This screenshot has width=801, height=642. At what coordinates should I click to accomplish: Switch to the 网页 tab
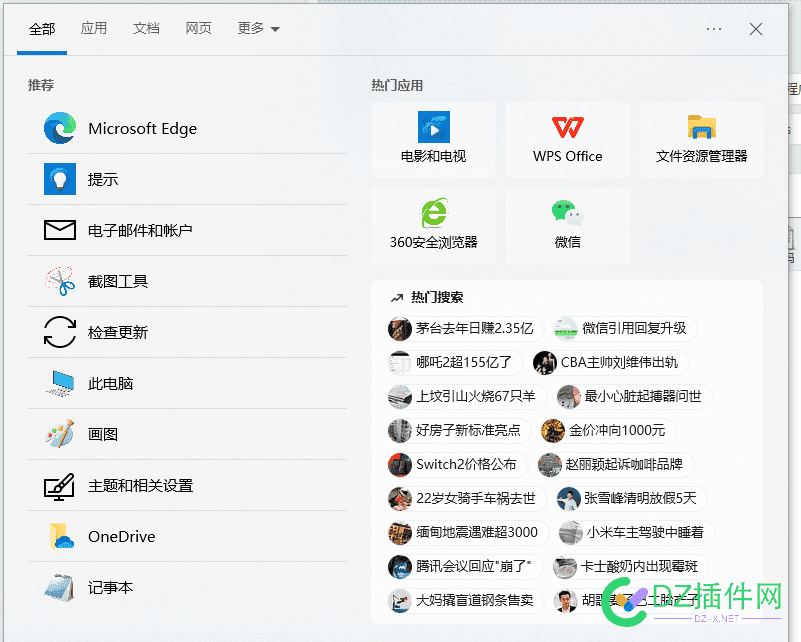pyautogui.click(x=198, y=28)
